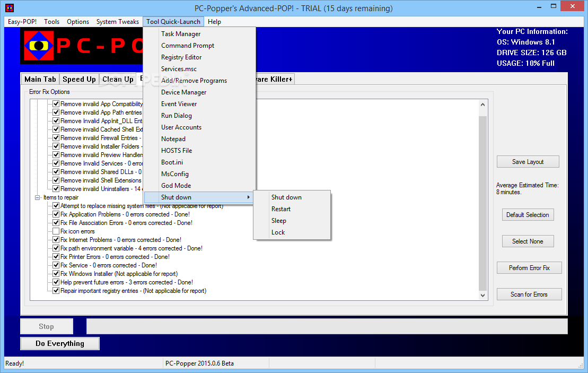Click the PC-Popper title bar app icon
The image size is (588, 373).
[x=10, y=8]
